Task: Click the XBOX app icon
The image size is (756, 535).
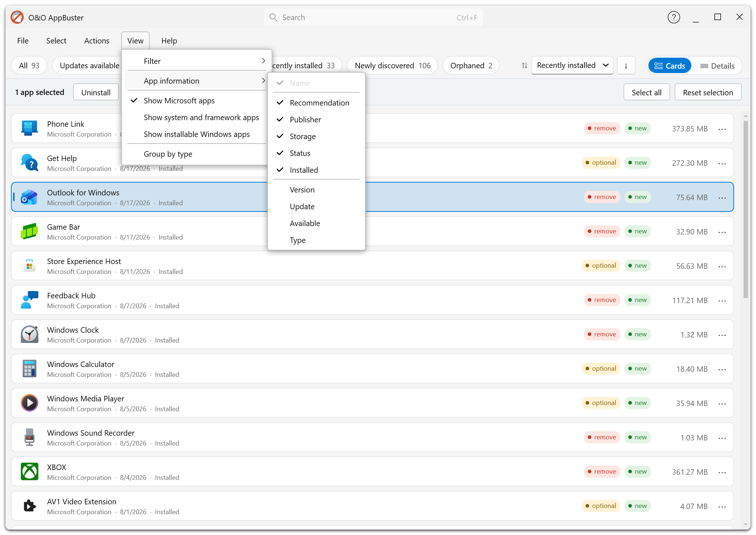Action: (x=29, y=471)
